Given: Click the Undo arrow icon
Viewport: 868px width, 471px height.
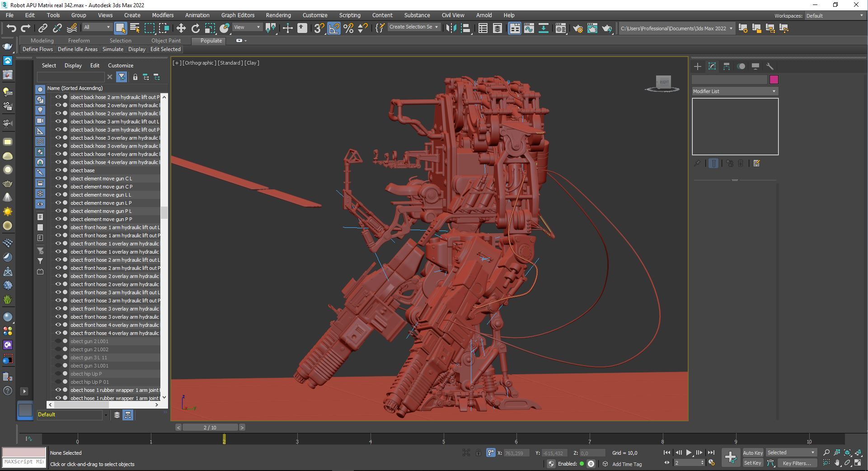Looking at the screenshot, I should point(11,28).
